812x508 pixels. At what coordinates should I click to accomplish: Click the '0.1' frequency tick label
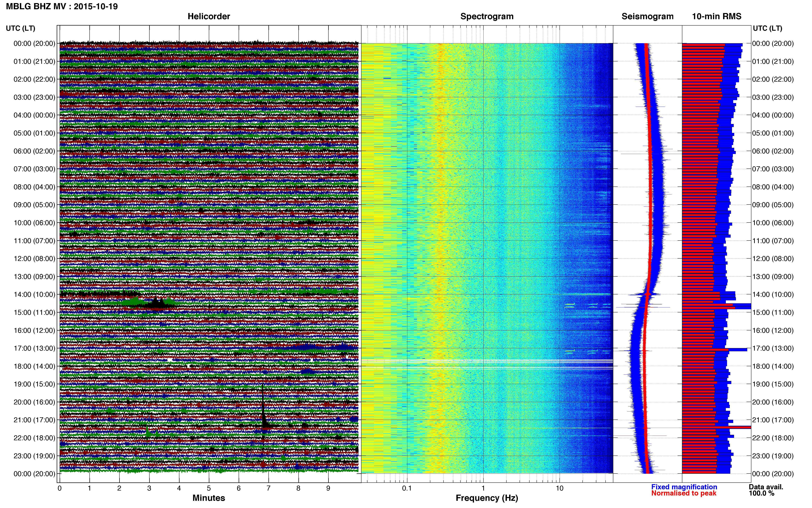407,488
